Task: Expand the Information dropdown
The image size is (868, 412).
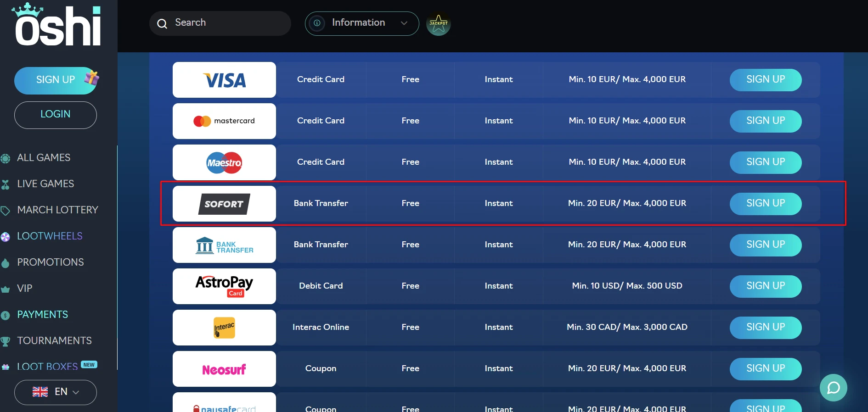Action: (x=362, y=23)
